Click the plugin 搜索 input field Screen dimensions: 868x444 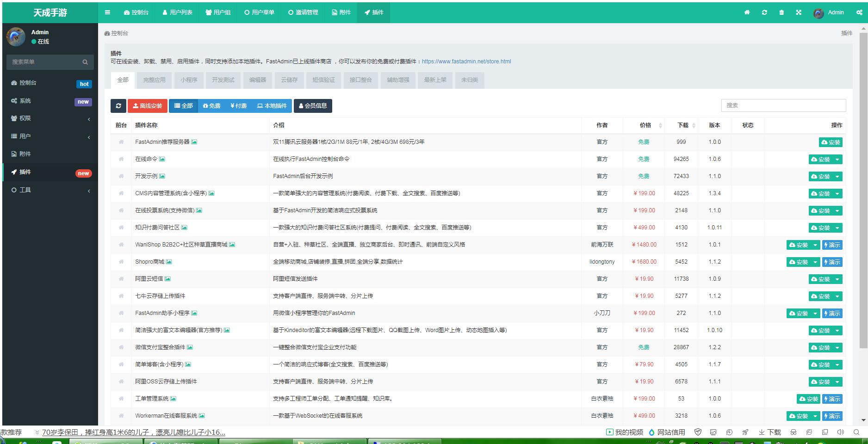783,105
